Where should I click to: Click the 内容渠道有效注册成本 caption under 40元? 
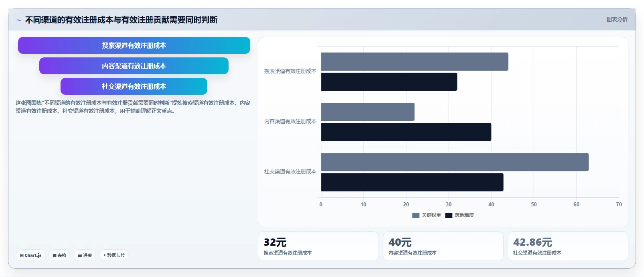pos(412,253)
